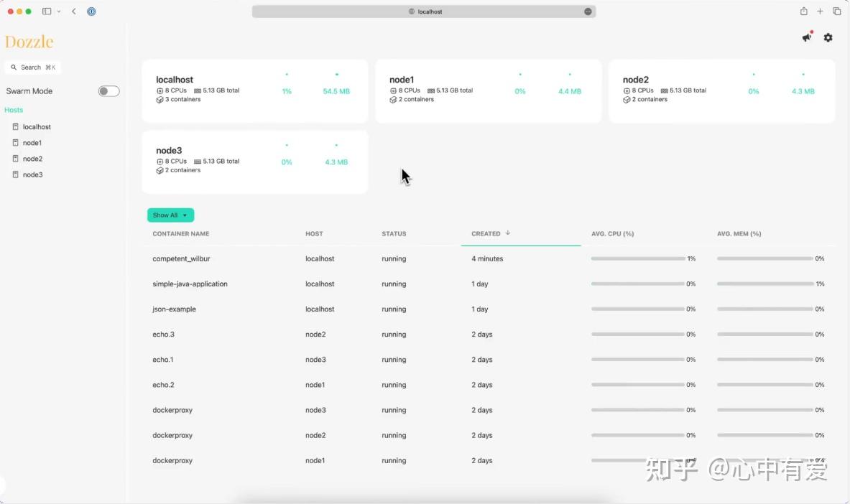
Task: Click the localhost host card title
Action: [x=175, y=80]
